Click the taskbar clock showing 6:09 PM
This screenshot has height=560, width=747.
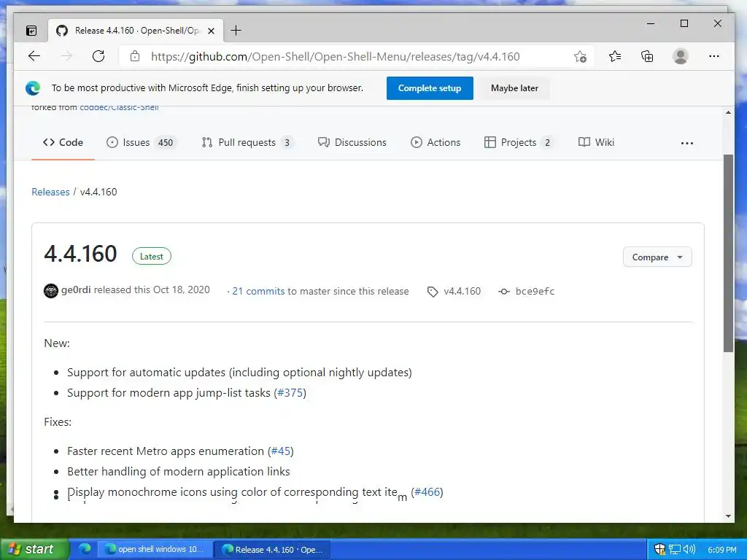721,550
